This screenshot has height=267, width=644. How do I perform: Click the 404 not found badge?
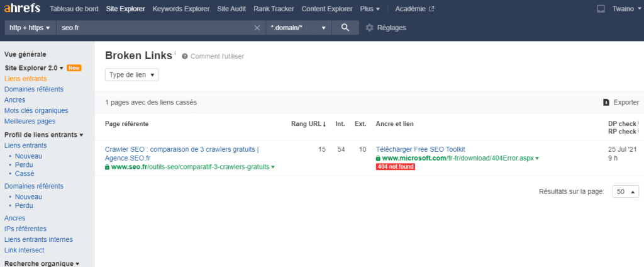click(395, 167)
